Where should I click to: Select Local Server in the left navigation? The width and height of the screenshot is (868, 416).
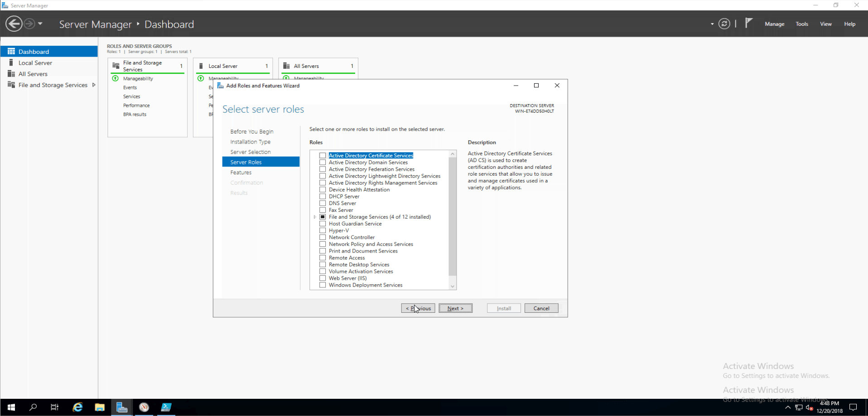tap(49, 63)
